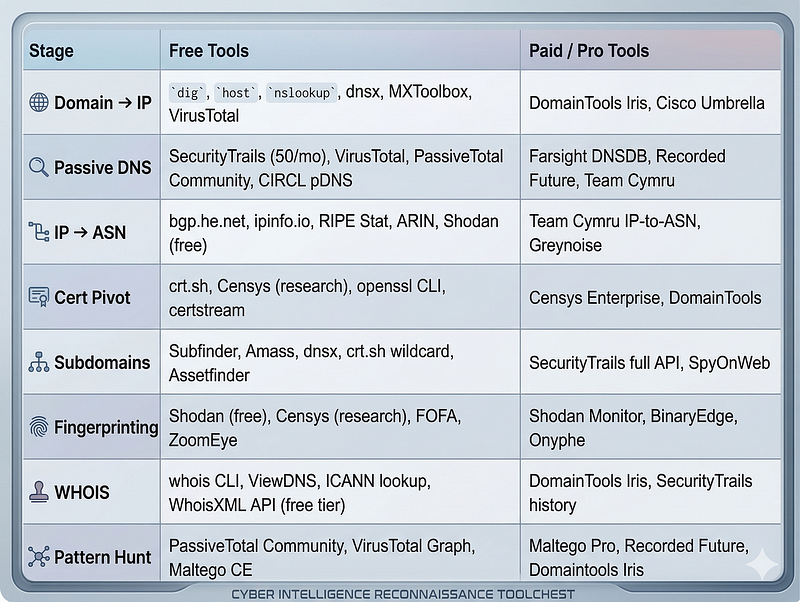Click whois CLI in WHOIS row

pyautogui.click(x=204, y=481)
